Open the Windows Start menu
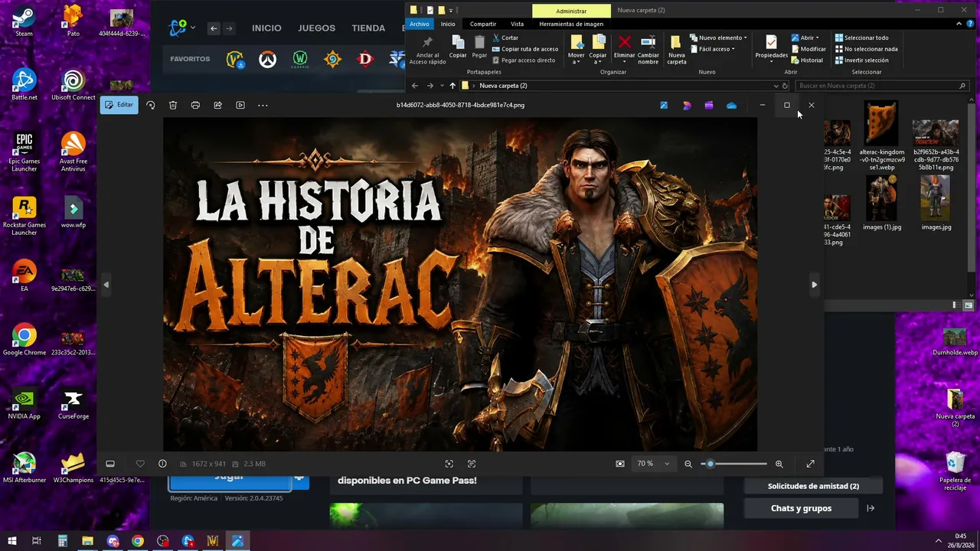 tap(12, 541)
